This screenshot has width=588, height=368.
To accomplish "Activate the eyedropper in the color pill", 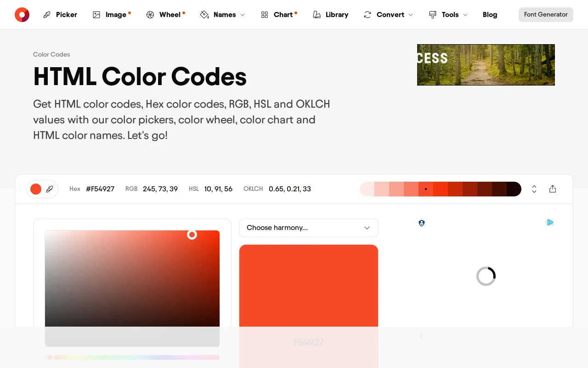I will (50, 189).
